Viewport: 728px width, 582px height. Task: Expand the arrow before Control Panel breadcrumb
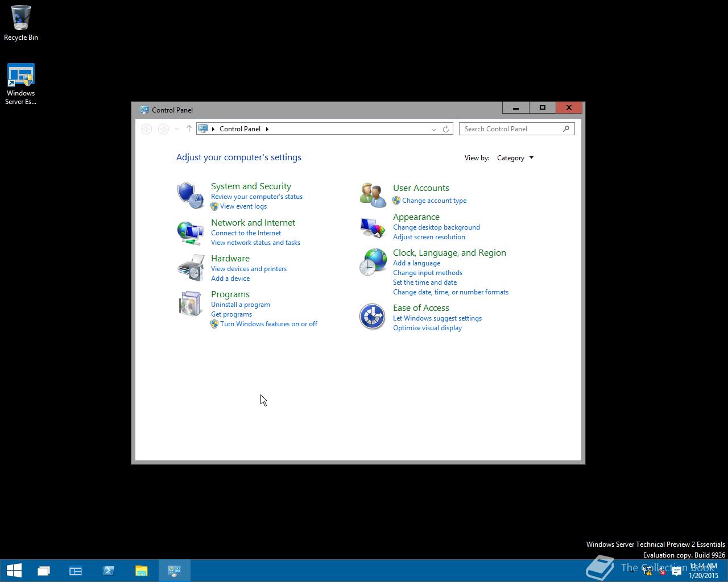(213, 129)
